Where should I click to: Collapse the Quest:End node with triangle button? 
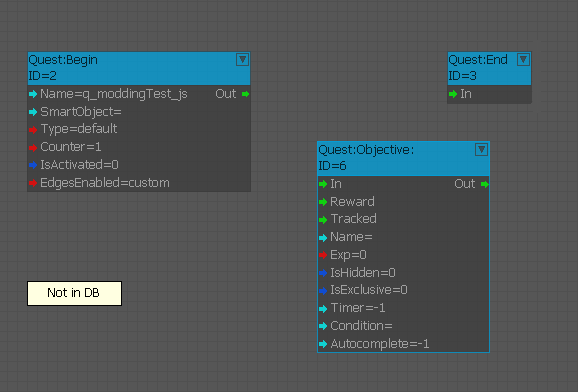[523, 60]
